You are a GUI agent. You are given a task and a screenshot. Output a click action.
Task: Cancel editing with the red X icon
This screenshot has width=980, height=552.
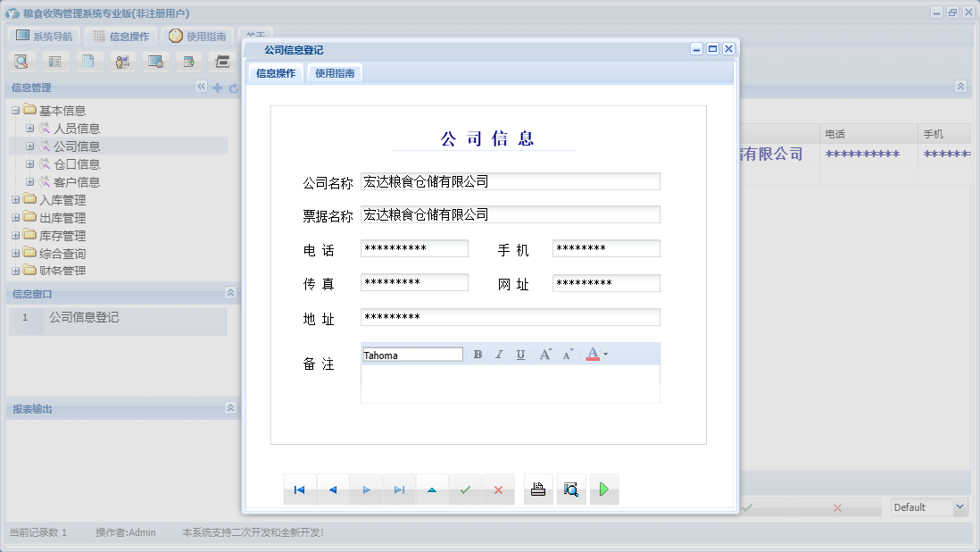[498, 489]
